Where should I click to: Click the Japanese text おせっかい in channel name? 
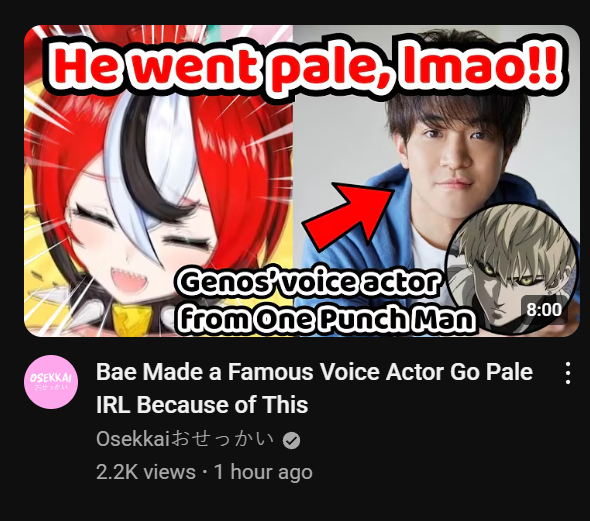click(x=223, y=439)
